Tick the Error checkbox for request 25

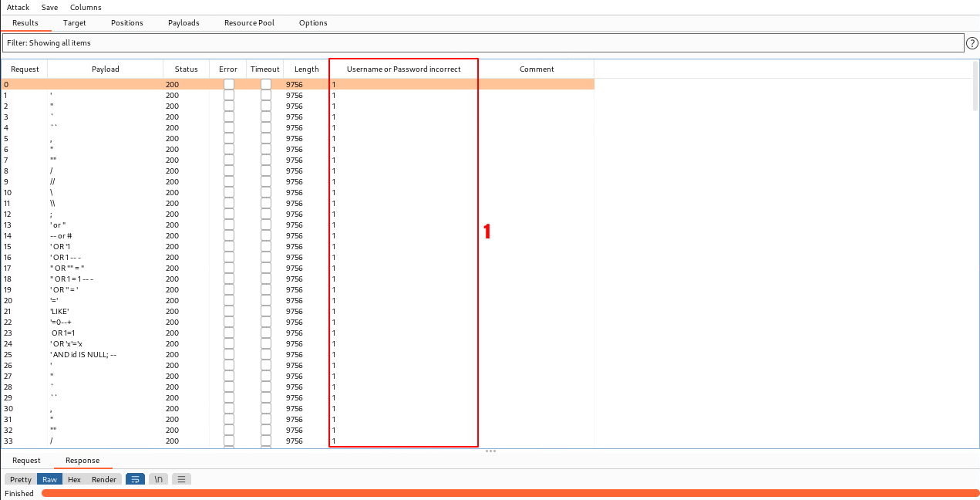point(229,354)
